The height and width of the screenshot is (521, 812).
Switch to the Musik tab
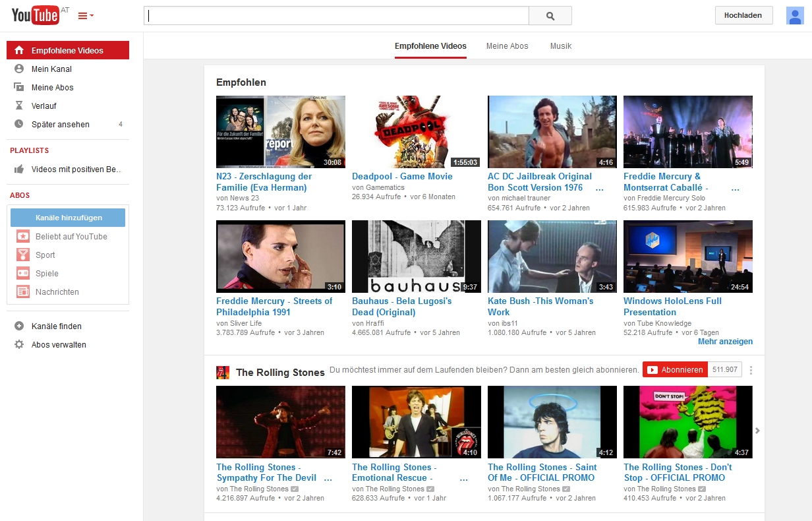(x=561, y=46)
